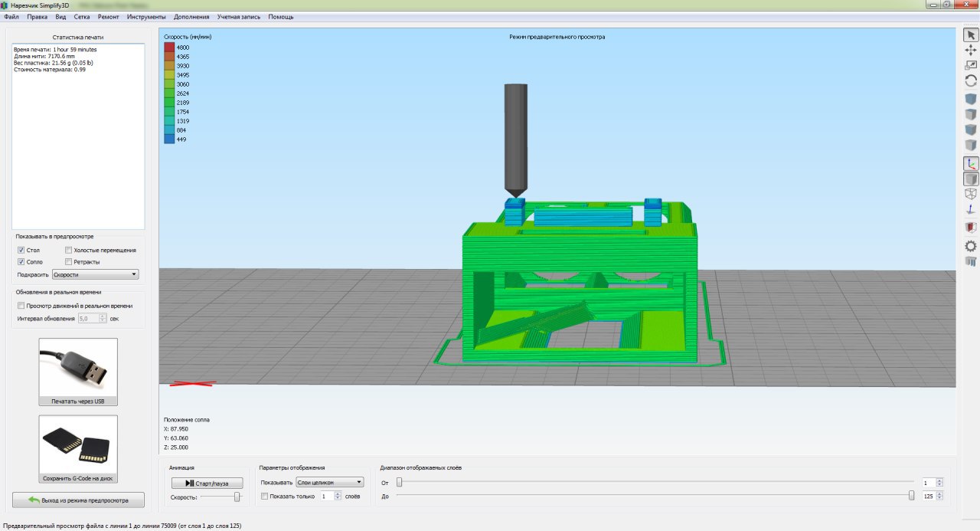Activate the rotate view tool
This screenshot has height=531, width=980.
(x=970, y=80)
